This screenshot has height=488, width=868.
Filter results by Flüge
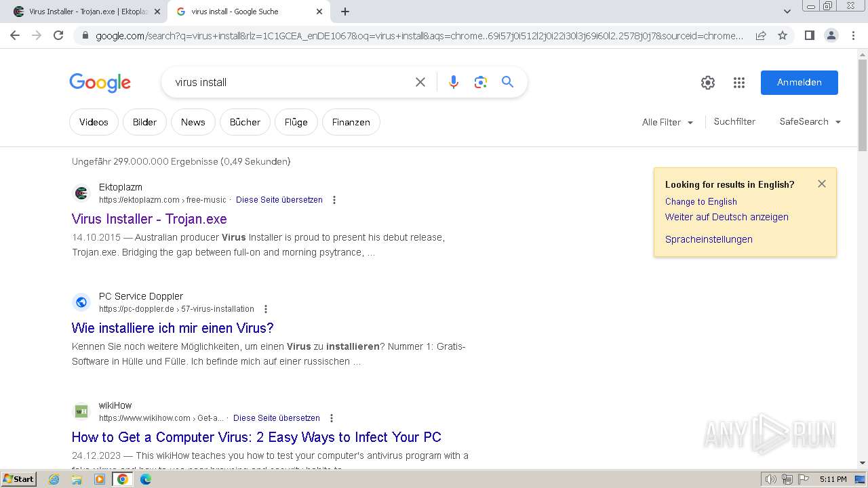click(296, 122)
